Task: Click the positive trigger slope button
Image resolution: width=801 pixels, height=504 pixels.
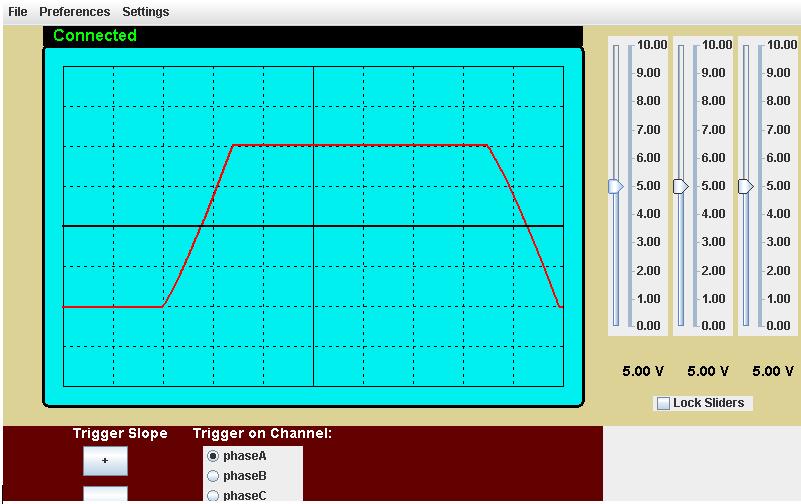Action: pos(105,461)
